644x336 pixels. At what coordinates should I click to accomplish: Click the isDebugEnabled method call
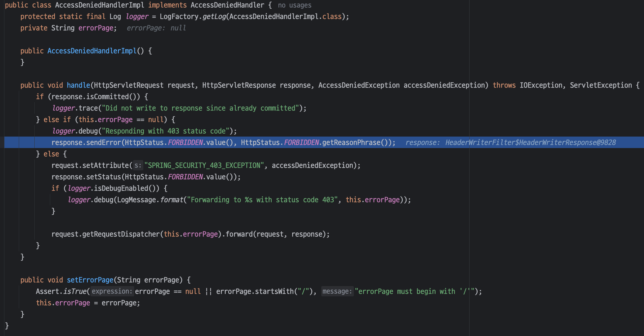(121, 189)
